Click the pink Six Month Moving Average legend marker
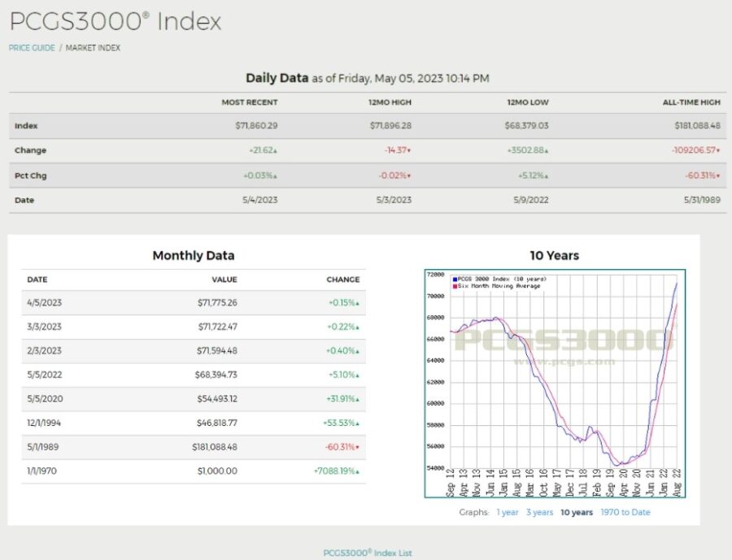732x560 pixels. click(x=455, y=286)
